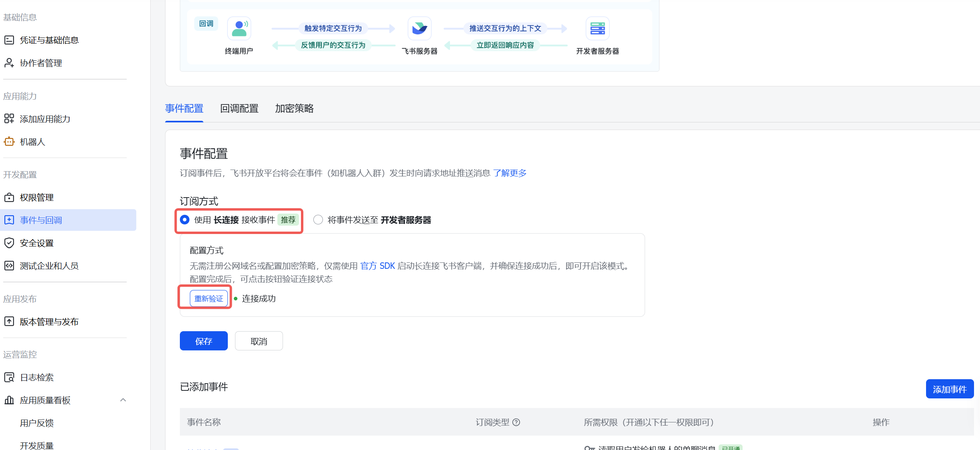
Task: Click the 操作 column header
Action: 881,422
